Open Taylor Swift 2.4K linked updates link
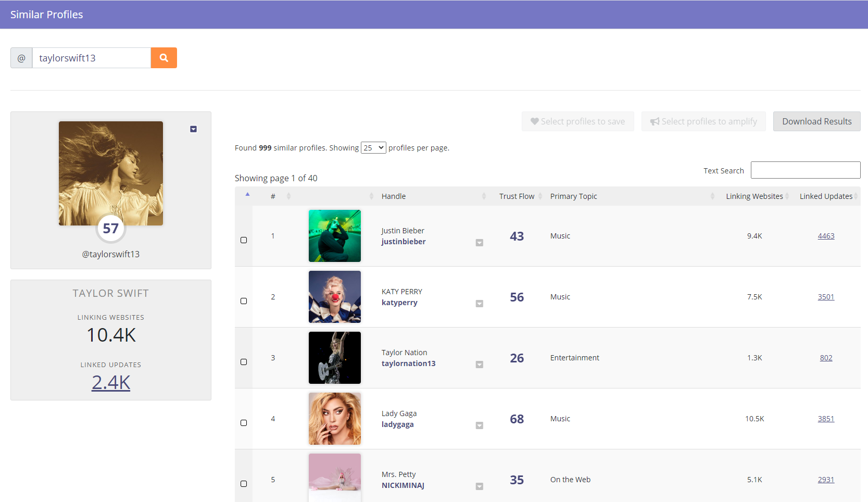Viewport: 868px width, 502px height. 111,382
